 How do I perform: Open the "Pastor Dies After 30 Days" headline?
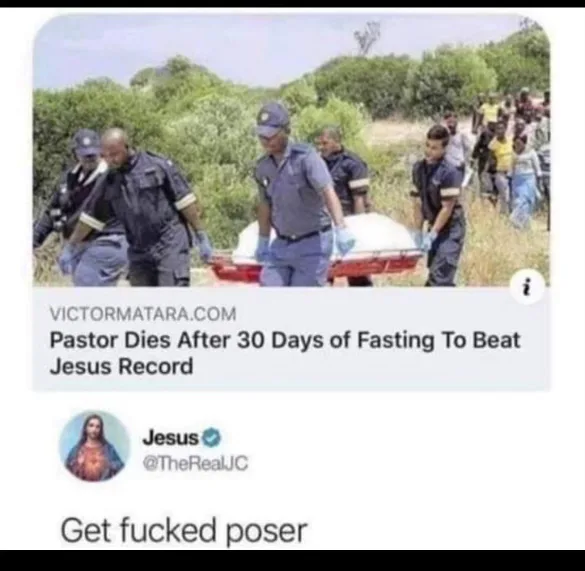coord(285,341)
